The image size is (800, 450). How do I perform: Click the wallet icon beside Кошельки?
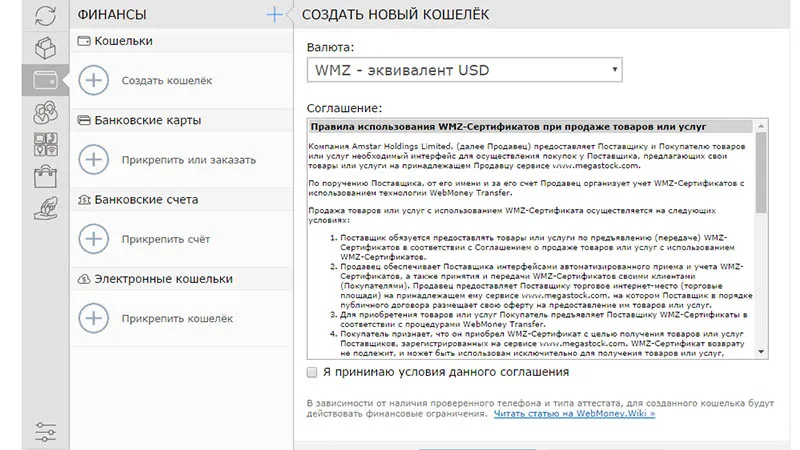point(84,41)
